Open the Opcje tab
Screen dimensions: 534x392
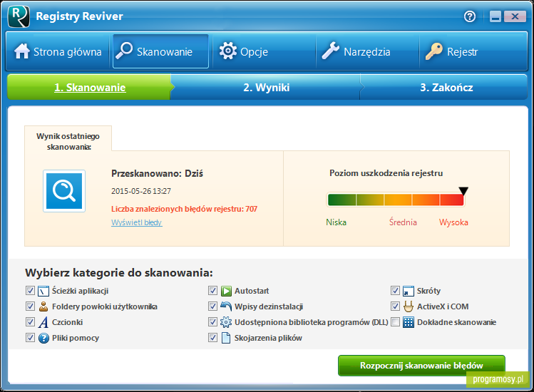tap(265, 51)
